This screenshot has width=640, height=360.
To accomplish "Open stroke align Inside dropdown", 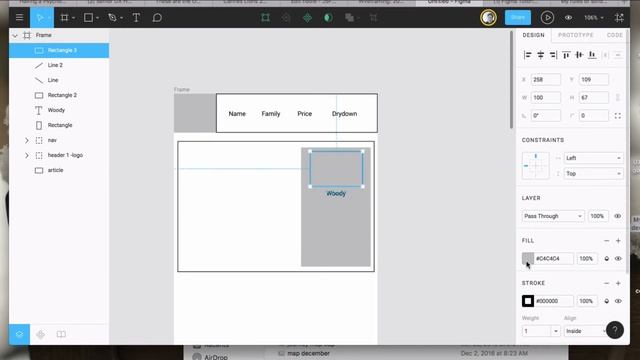I will (x=585, y=331).
